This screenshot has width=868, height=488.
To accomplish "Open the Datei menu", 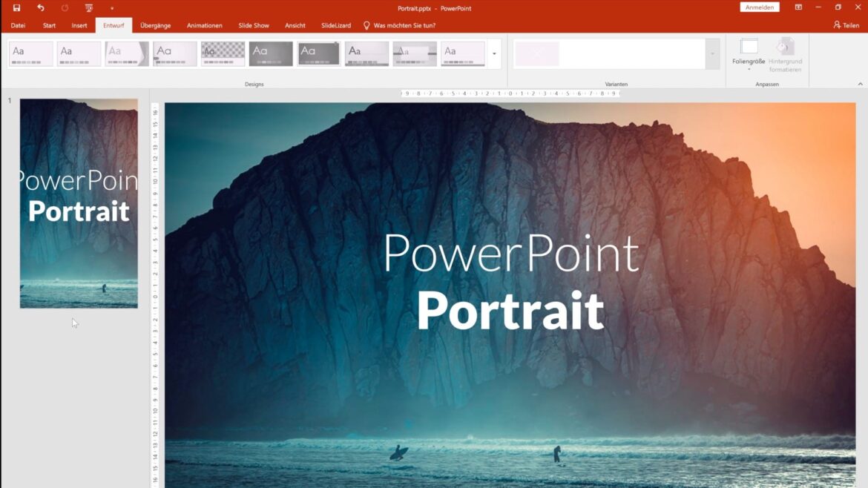I will tap(18, 25).
